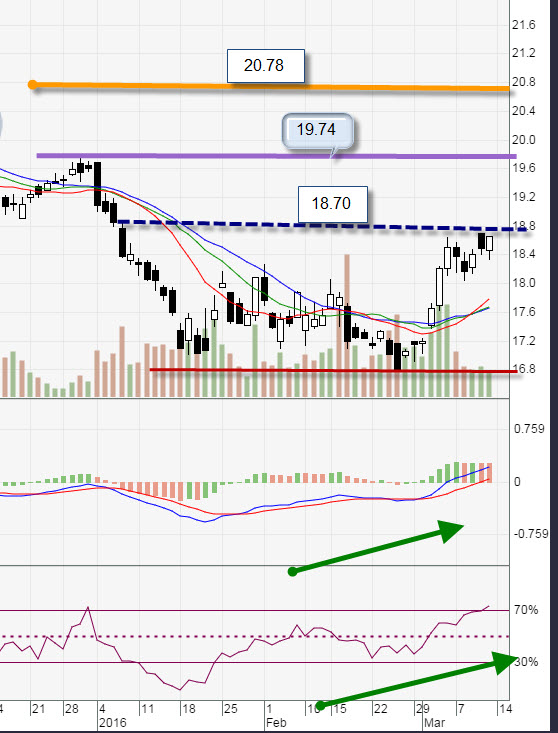
Task: Select the 19.74 callout label
Action: point(317,130)
